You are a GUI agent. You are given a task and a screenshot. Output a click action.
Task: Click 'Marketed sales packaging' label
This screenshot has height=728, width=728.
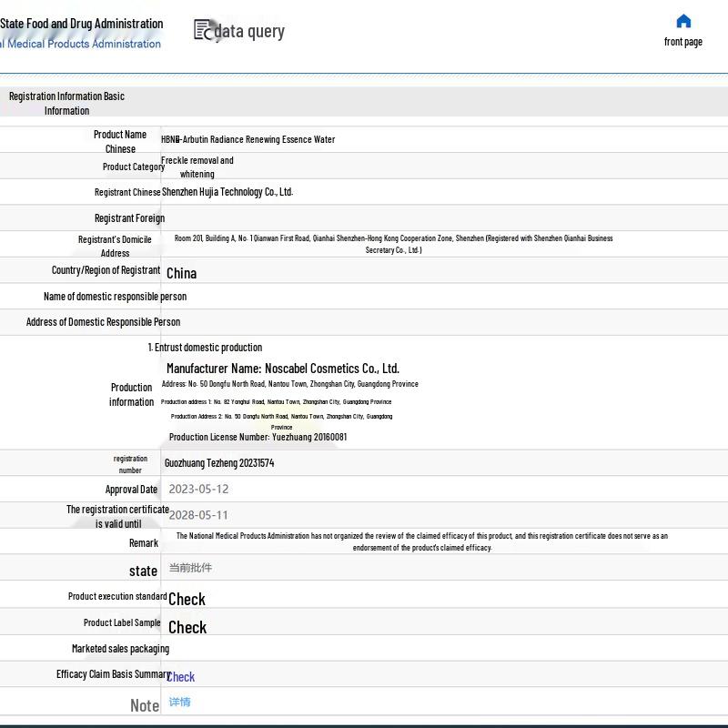[x=120, y=649]
